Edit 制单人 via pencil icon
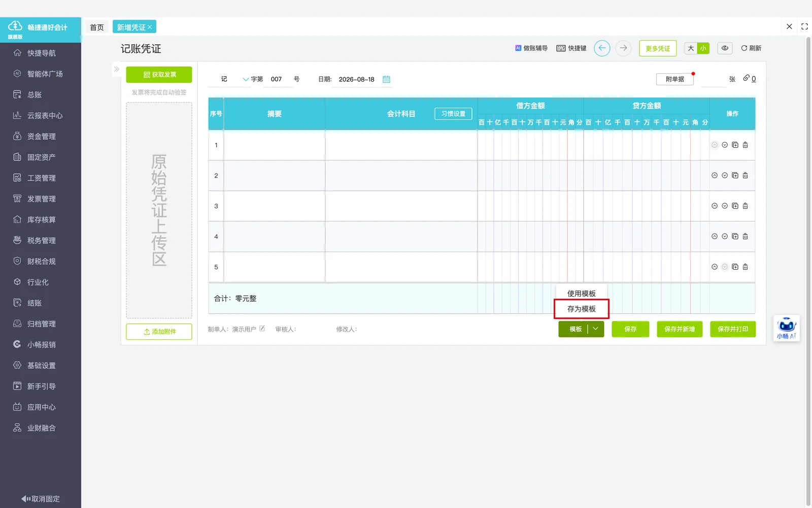 tap(262, 329)
